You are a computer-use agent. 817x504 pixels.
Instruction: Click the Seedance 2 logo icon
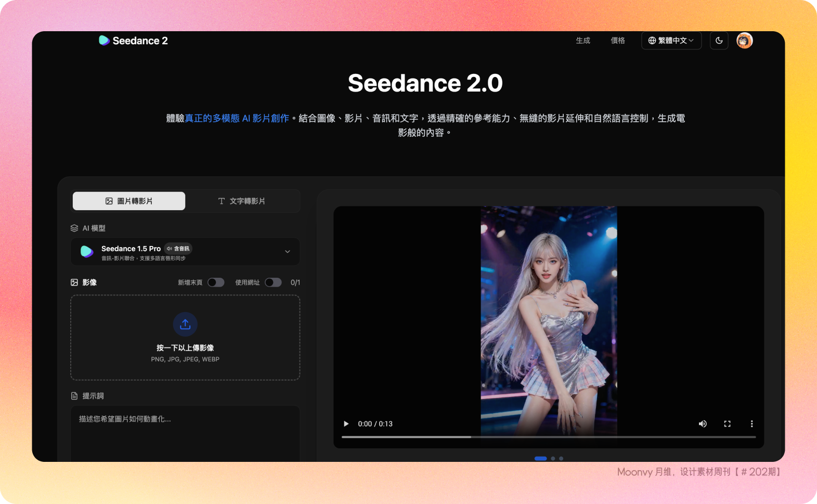pyautogui.click(x=104, y=41)
